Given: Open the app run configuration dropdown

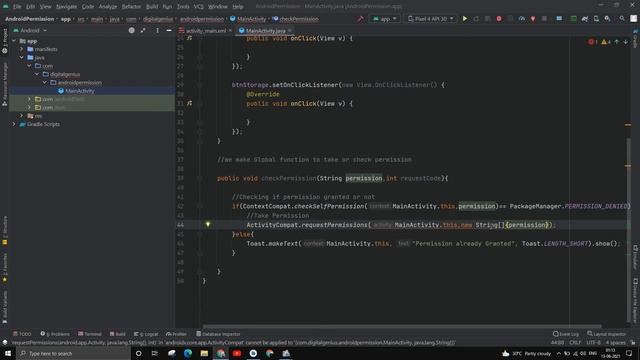Looking at the screenshot, I should [384, 19].
